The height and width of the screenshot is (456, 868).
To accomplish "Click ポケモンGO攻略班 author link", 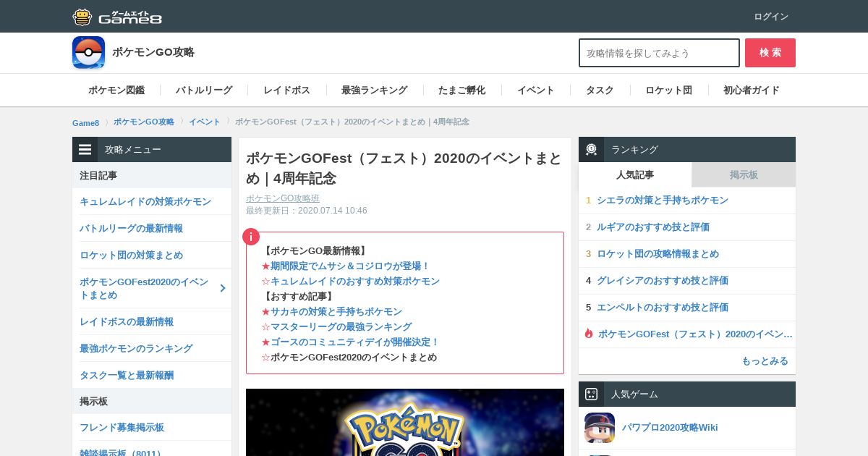I will click(x=283, y=198).
